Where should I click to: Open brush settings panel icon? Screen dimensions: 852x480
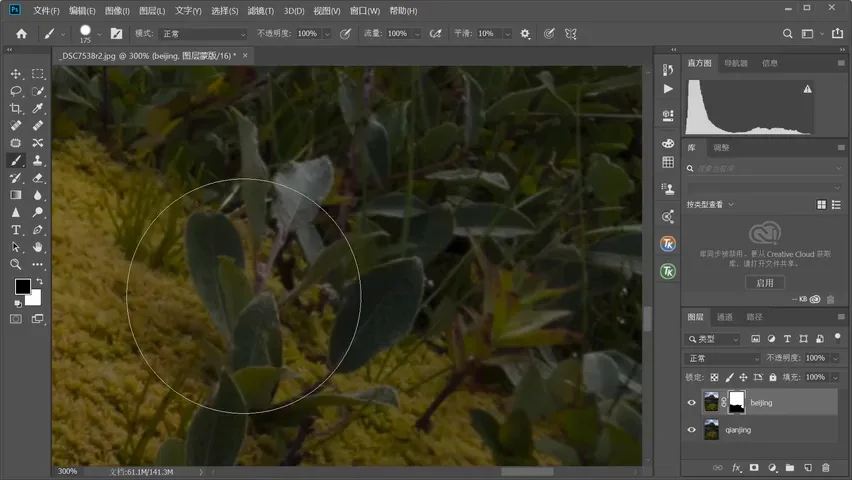(x=116, y=34)
